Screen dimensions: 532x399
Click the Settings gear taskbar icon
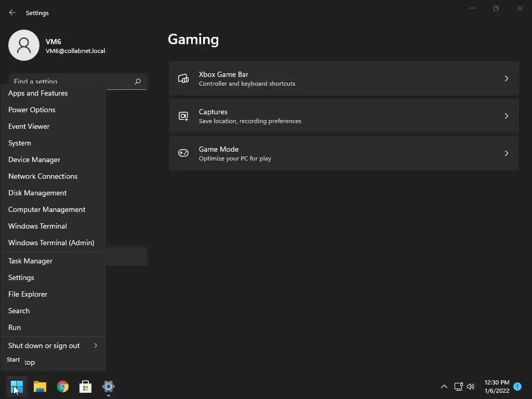[109, 387]
